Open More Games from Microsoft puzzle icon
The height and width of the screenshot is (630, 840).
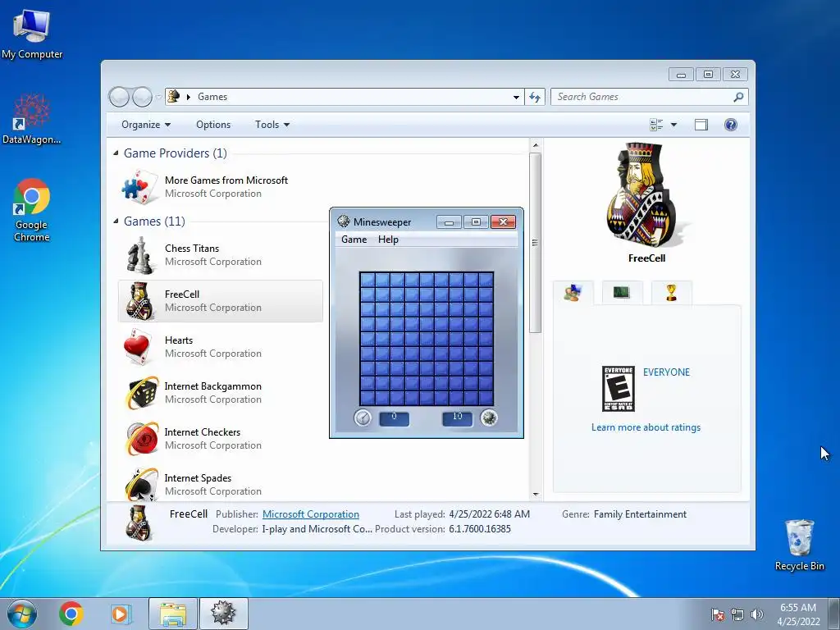(139, 186)
